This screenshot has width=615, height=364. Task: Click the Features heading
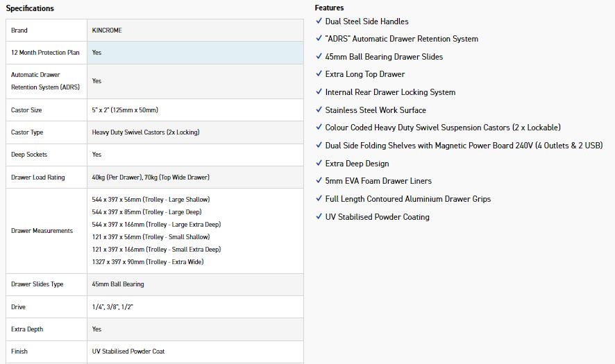tap(329, 8)
